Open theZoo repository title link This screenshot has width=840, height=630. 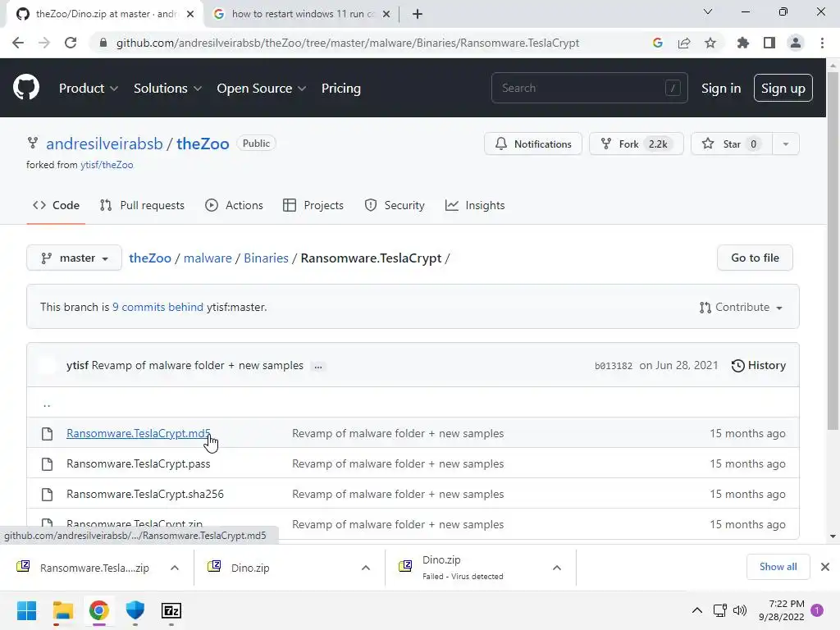coord(203,144)
